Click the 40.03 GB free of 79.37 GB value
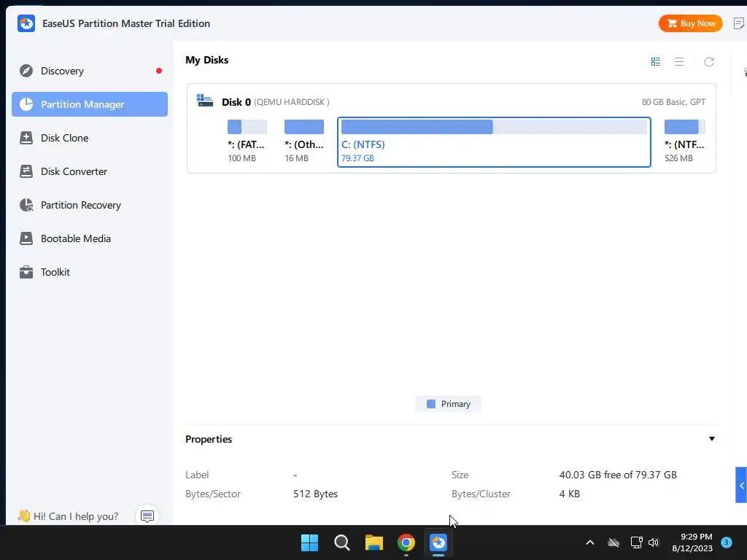The height and width of the screenshot is (560, 747). point(618,475)
